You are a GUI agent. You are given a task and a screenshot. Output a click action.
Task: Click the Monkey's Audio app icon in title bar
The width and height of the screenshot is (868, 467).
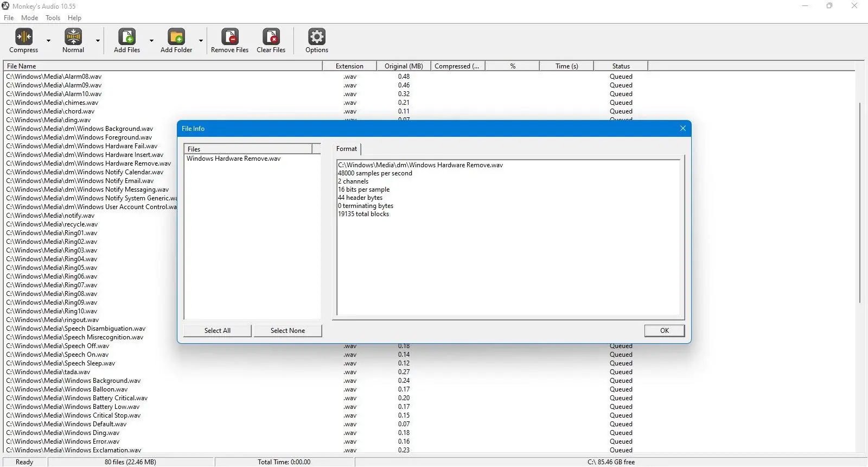(x=6, y=6)
